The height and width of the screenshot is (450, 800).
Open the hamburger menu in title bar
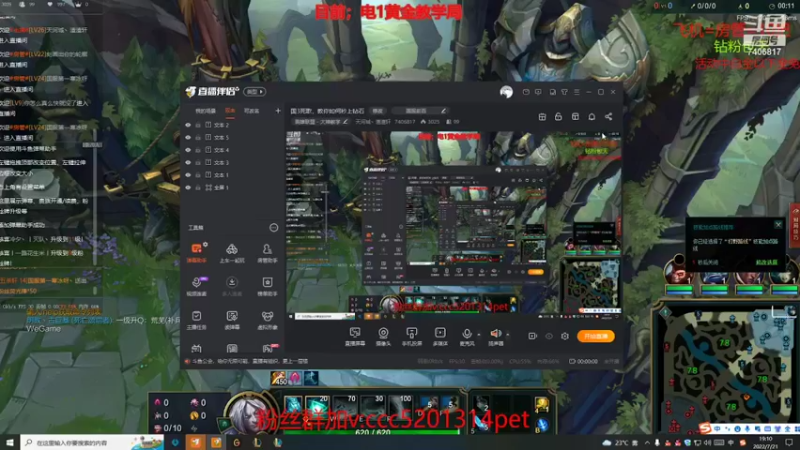click(577, 92)
